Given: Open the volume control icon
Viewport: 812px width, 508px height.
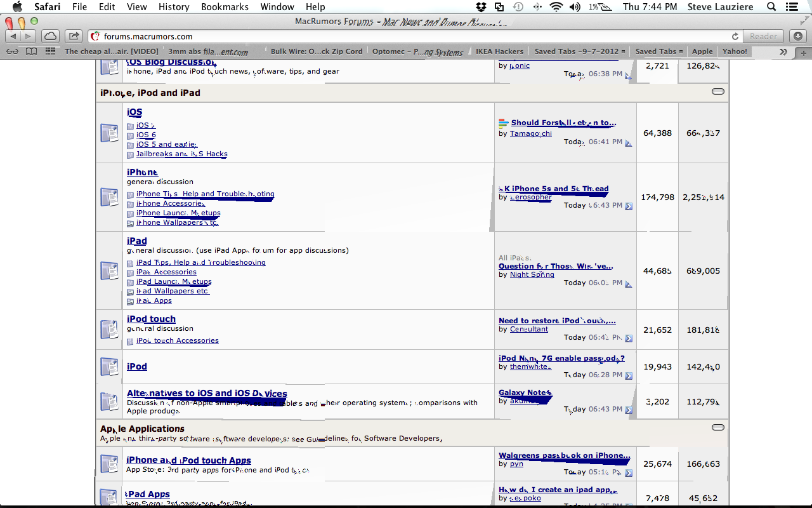Looking at the screenshot, I should point(575,7).
